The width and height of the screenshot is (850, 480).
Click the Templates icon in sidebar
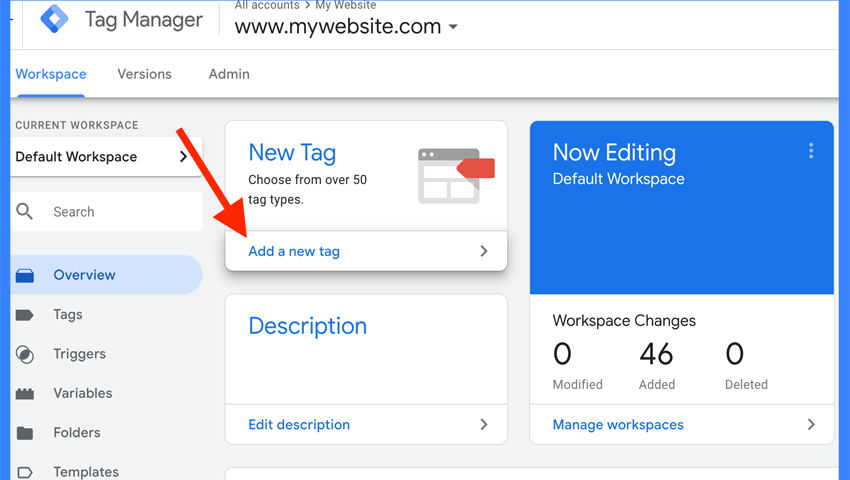25,472
